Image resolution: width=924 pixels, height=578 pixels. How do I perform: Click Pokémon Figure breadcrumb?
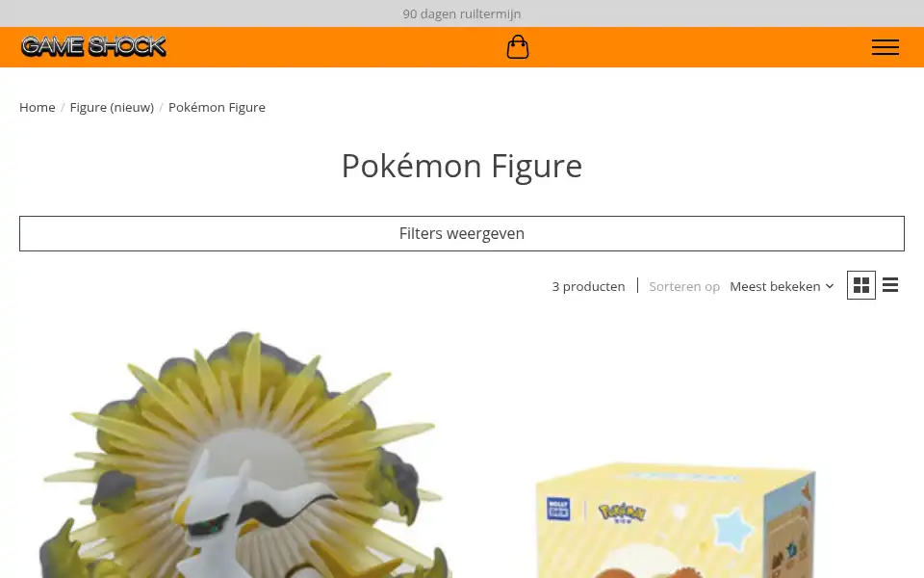(217, 107)
